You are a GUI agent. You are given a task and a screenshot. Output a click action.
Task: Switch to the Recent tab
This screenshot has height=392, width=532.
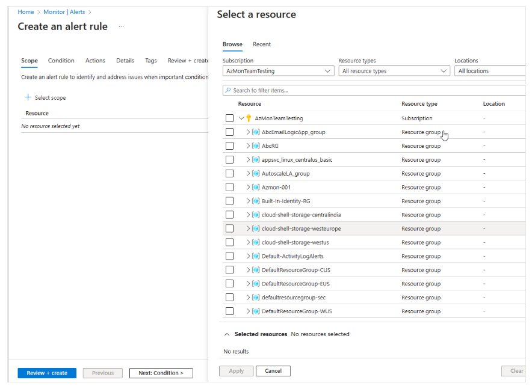click(261, 44)
